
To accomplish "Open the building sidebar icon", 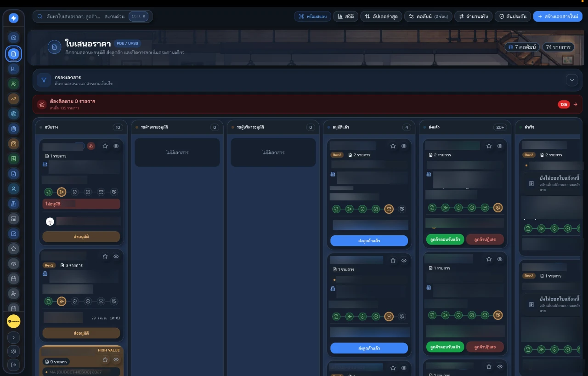I will pos(14,204).
